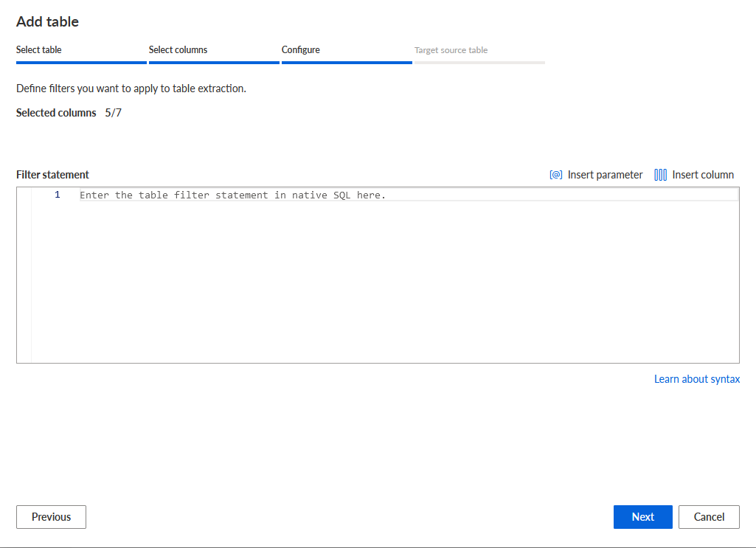Go to the Select columns step
The width and height of the screenshot is (756, 548).
point(178,49)
